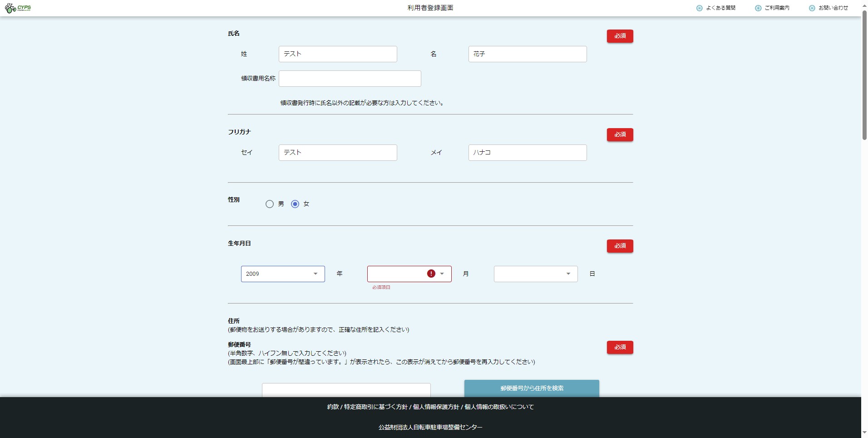Viewport: 868px width, 438px height.
Task: Open the よくある質問 menu link
Action: pyautogui.click(x=720, y=8)
